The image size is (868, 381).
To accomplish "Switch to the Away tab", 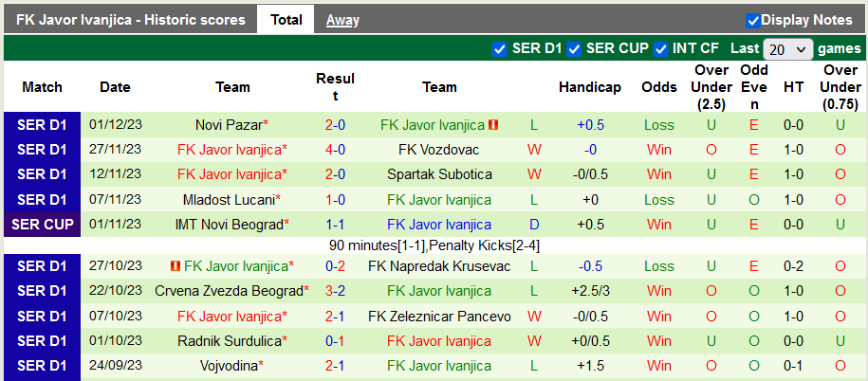I will (337, 20).
